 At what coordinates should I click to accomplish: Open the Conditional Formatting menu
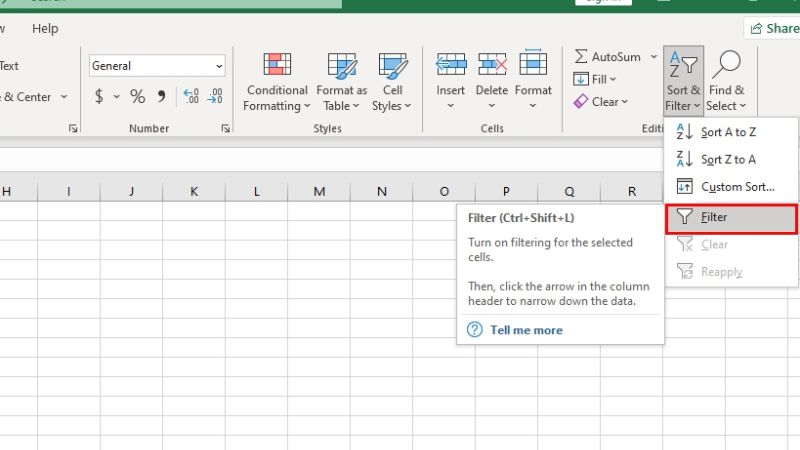(277, 82)
